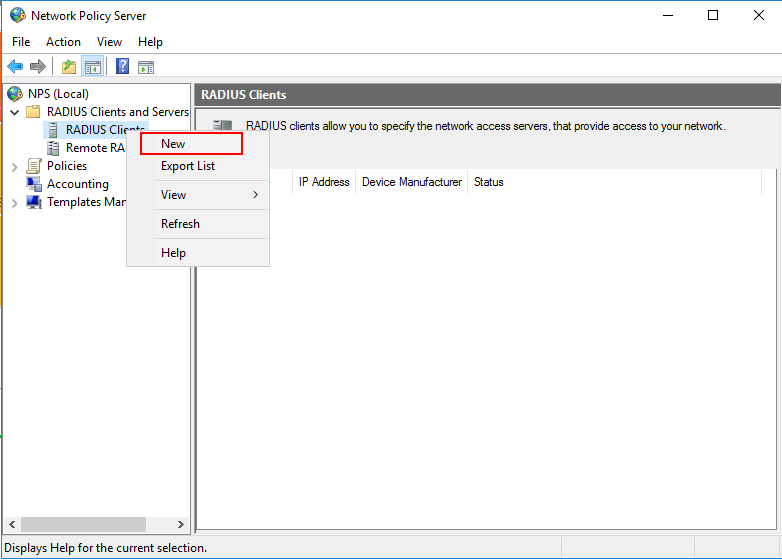This screenshot has width=782, height=560.
Task: Sort by the IP Address column header
Action: tap(324, 182)
